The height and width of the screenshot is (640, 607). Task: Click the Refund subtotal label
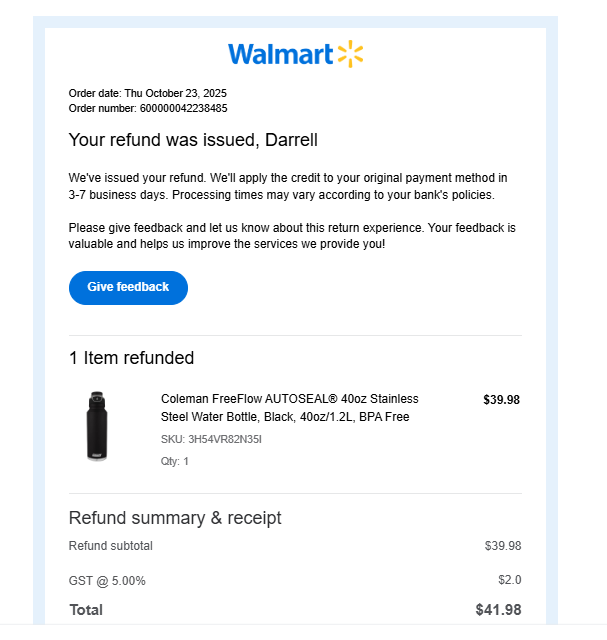tap(110, 546)
